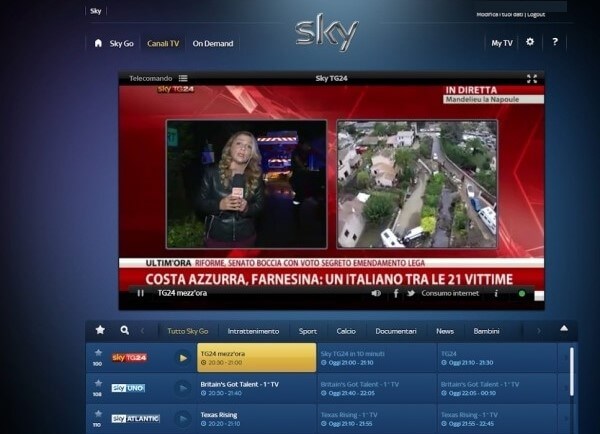Select TG24 programme at 21:10 - 21:30
The image size is (600, 434).
pos(497,357)
